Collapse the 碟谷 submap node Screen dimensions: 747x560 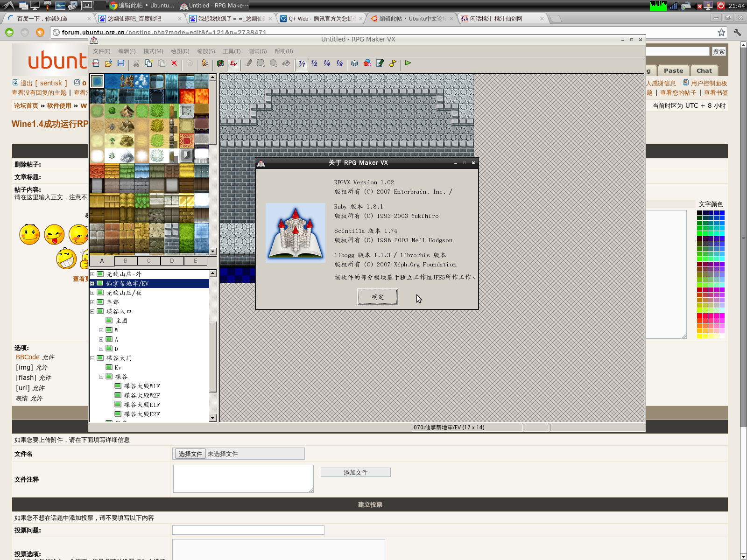point(101,377)
